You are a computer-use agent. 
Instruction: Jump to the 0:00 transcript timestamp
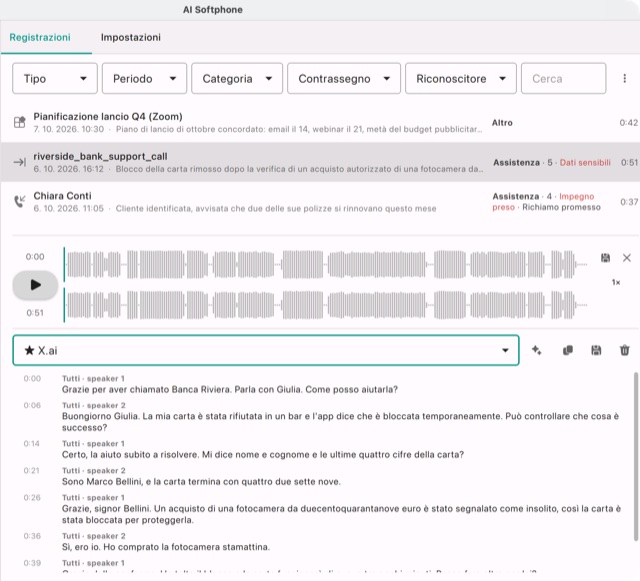tap(32, 378)
